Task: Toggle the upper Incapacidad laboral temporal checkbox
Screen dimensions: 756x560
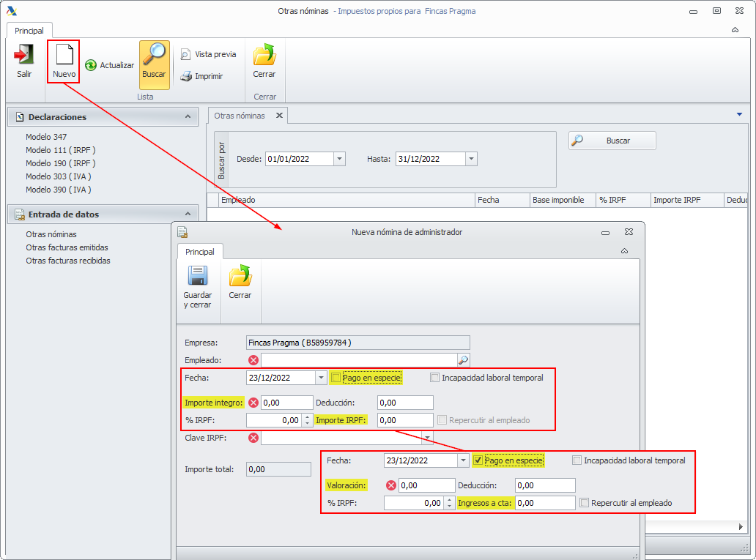Action: click(x=435, y=378)
